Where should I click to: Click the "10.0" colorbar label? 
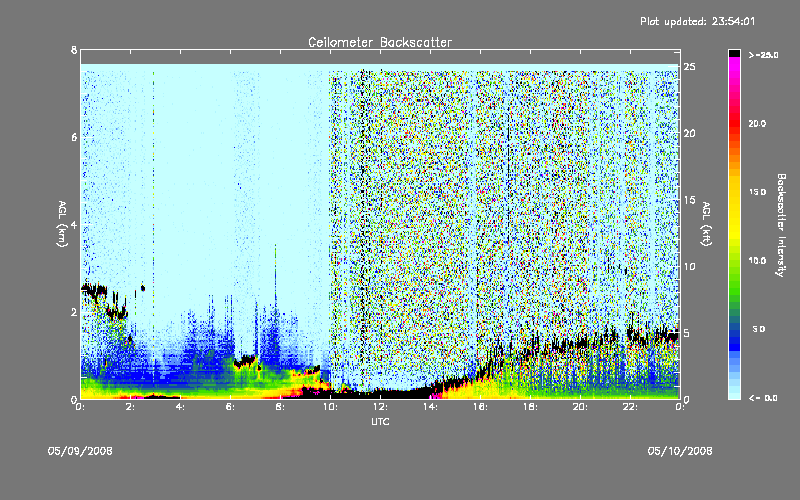(x=757, y=261)
